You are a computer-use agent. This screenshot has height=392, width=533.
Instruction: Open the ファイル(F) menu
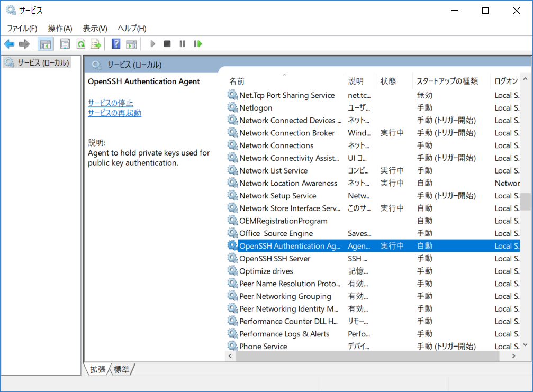(22, 29)
